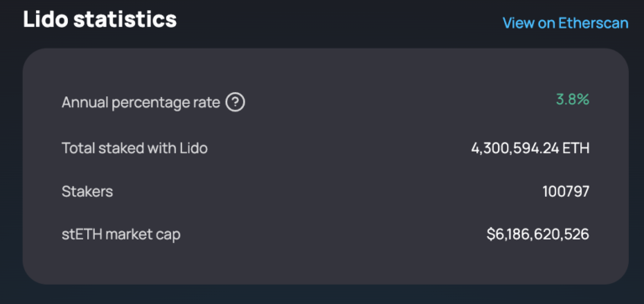Click the word statistics in the heading

(125, 19)
